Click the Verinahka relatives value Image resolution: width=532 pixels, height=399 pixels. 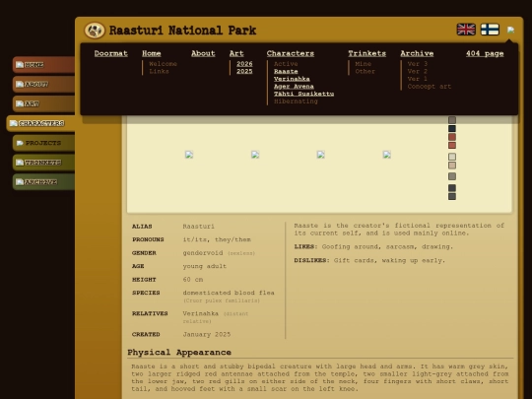(x=201, y=313)
